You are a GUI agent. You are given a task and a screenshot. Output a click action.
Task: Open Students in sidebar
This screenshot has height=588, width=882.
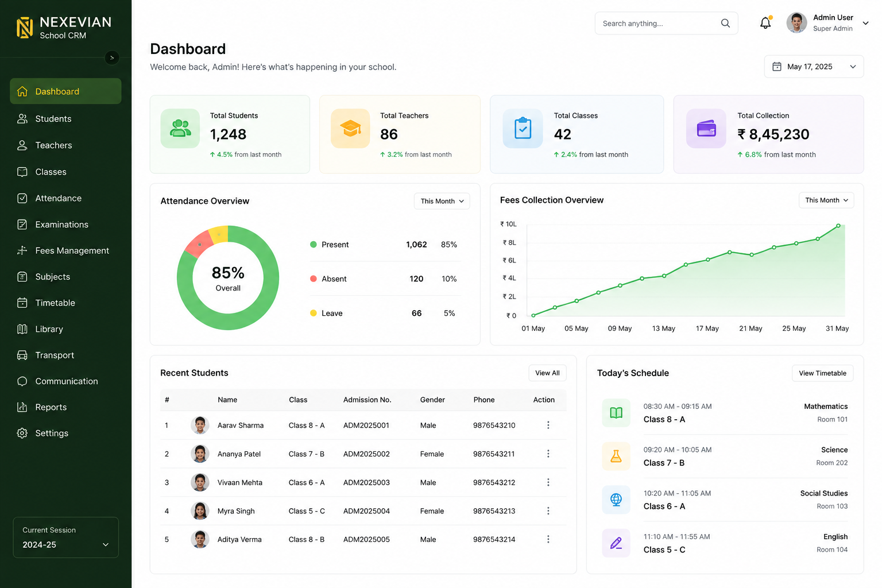65,119
